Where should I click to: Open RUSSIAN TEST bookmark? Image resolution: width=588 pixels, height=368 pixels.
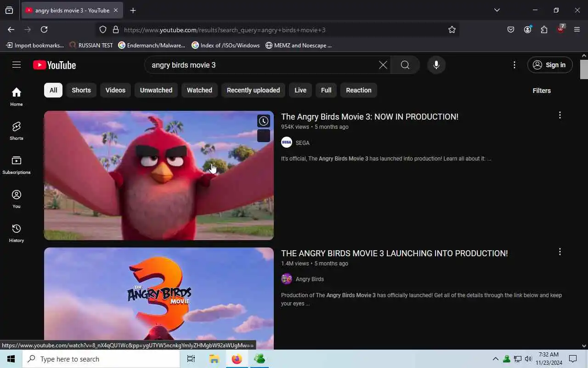pos(91,45)
